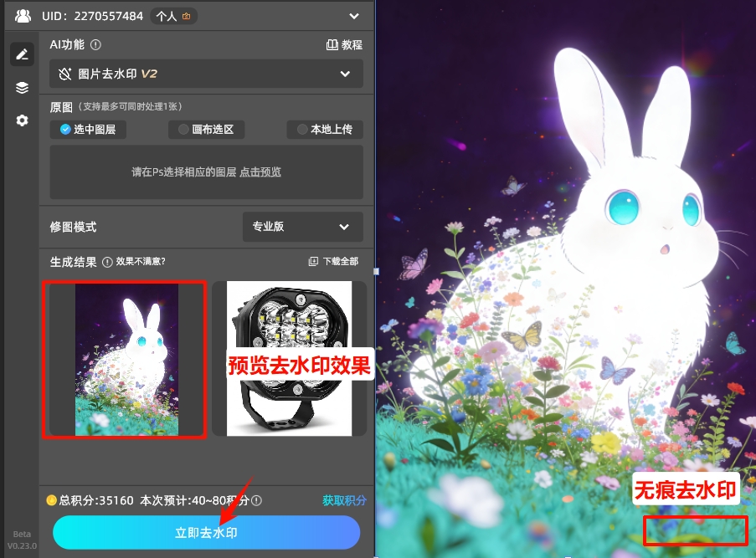
Task: Open the 图片去水印 V2 dropdown
Action: 205,74
